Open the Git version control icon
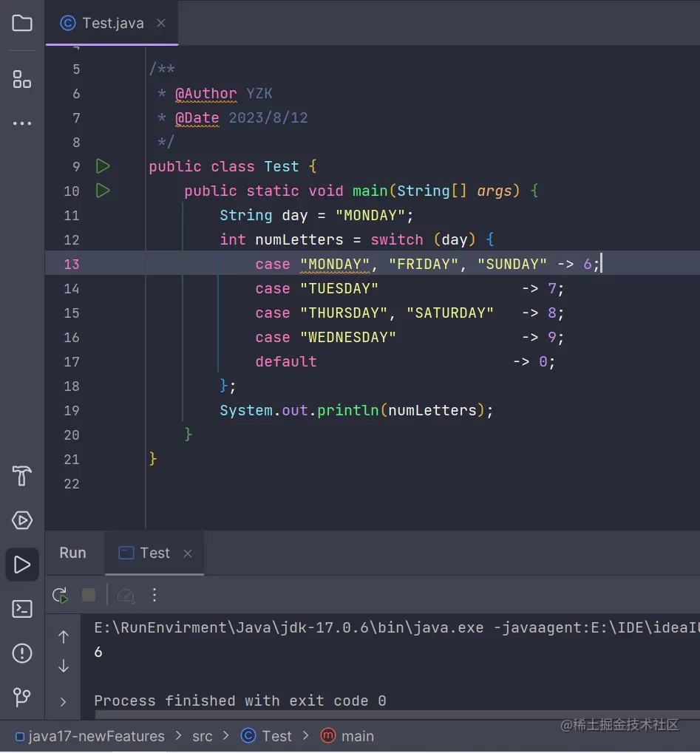Image resolution: width=700 pixels, height=753 pixels. pyautogui.click(x=22, y=696)
